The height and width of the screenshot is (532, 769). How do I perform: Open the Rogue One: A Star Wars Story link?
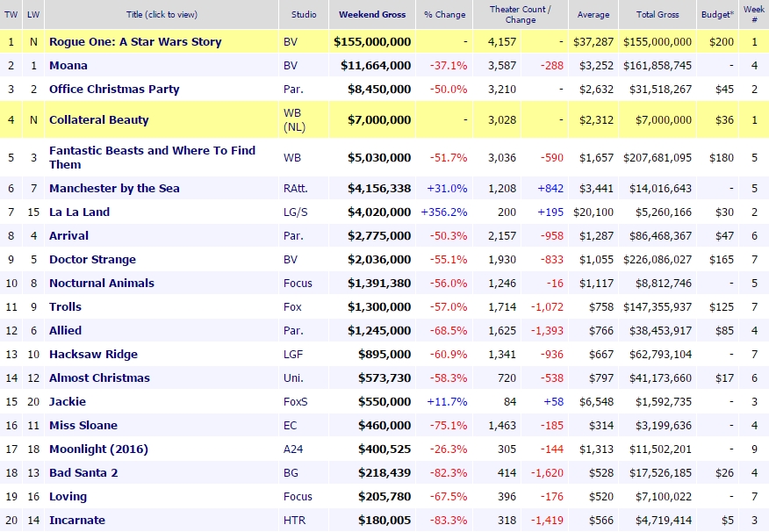(x=135, y=42)
